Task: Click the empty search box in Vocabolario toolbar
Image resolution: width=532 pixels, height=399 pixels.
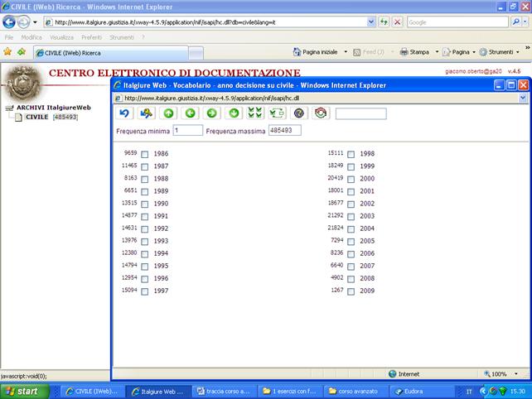Action: 360,113
